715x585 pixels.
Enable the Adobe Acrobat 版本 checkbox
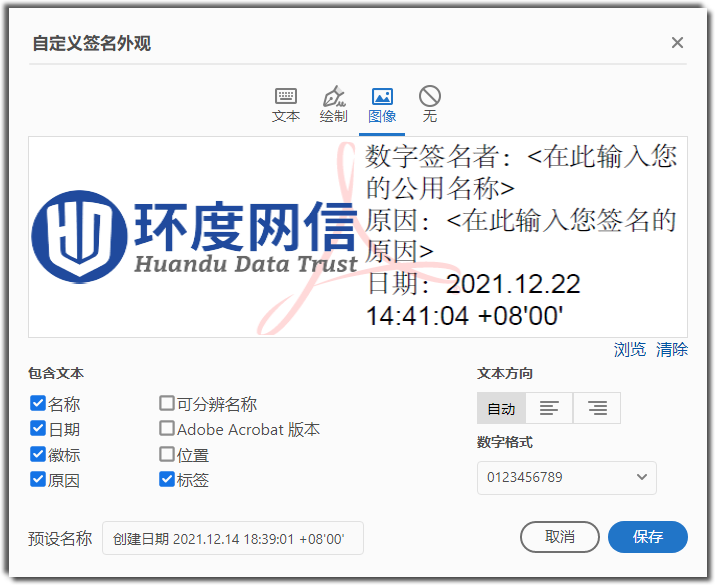tap(167, 429)
